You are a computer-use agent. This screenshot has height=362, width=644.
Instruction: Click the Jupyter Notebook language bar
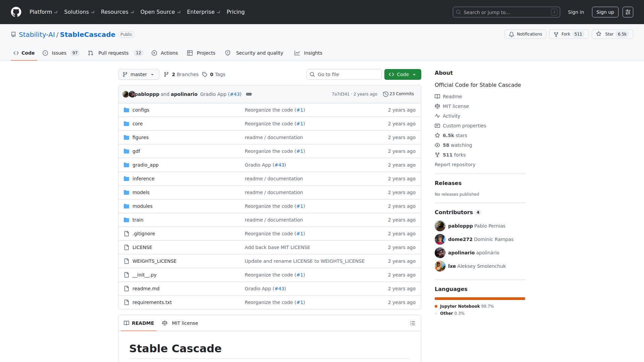[x=480, y=299]
